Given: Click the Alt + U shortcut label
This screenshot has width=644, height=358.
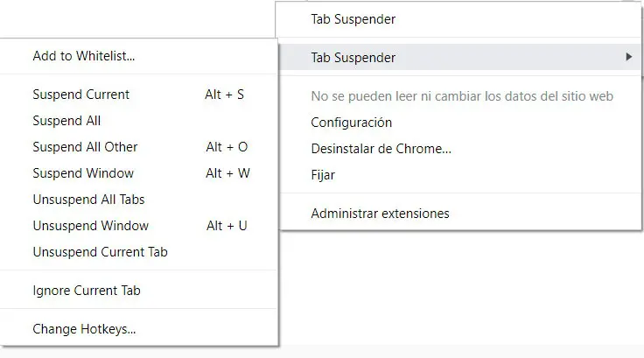Looking at the screenshot, I should [227, 226].
